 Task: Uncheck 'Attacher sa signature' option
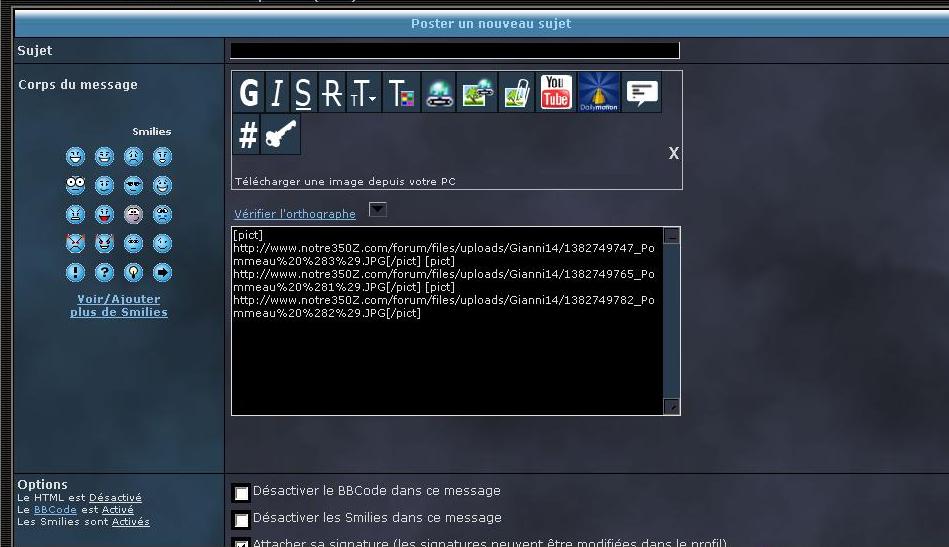pyautogui.click(x=241, y=543)
